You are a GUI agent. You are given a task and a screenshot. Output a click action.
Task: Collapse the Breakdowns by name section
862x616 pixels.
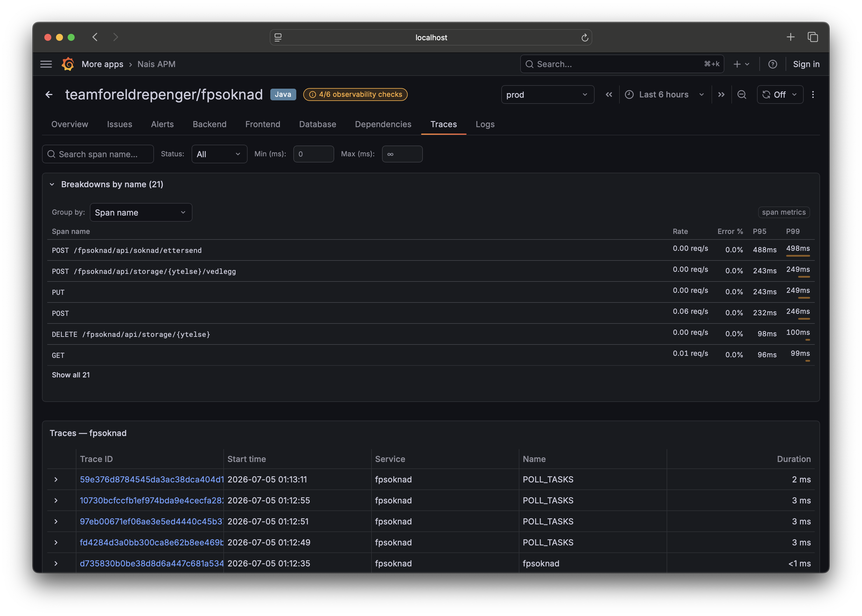[52, 184]
